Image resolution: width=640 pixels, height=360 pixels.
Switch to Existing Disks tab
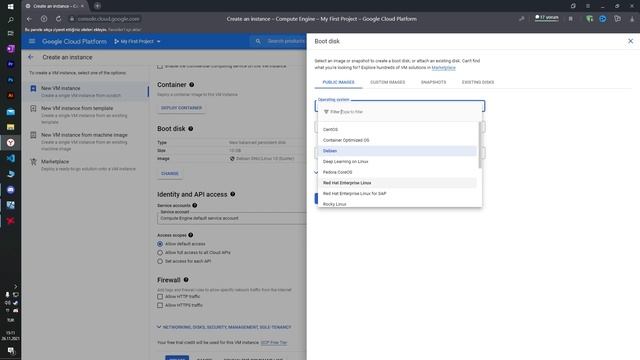point(478,82)
